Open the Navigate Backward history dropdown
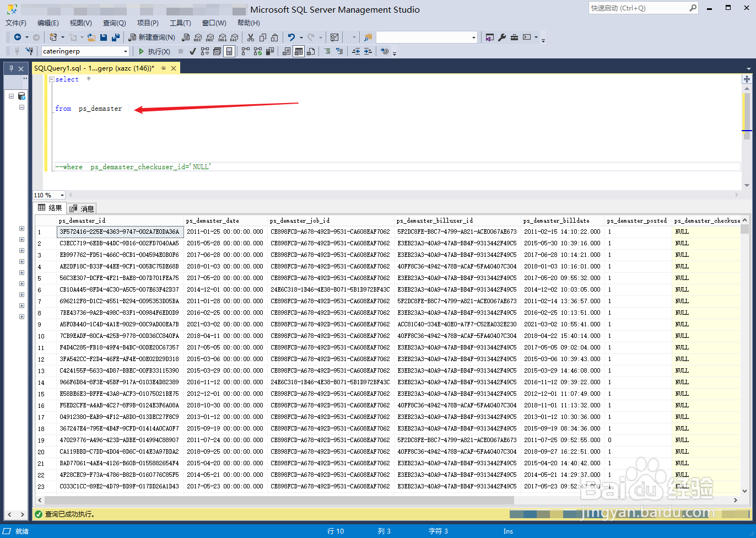The height and width of the screenshot is (538, 756). 26,37
